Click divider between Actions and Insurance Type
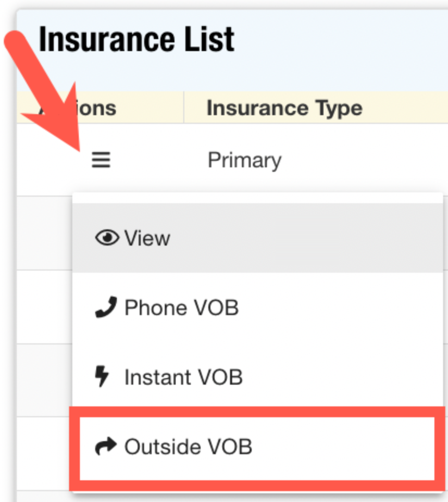 [184, 108]
